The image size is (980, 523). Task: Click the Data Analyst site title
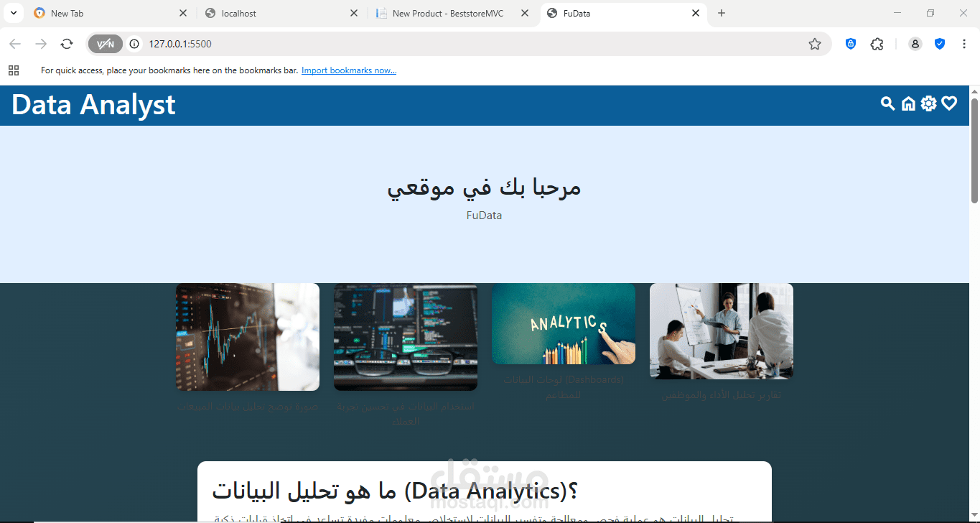pyautogui.click(x=93, y=105)
